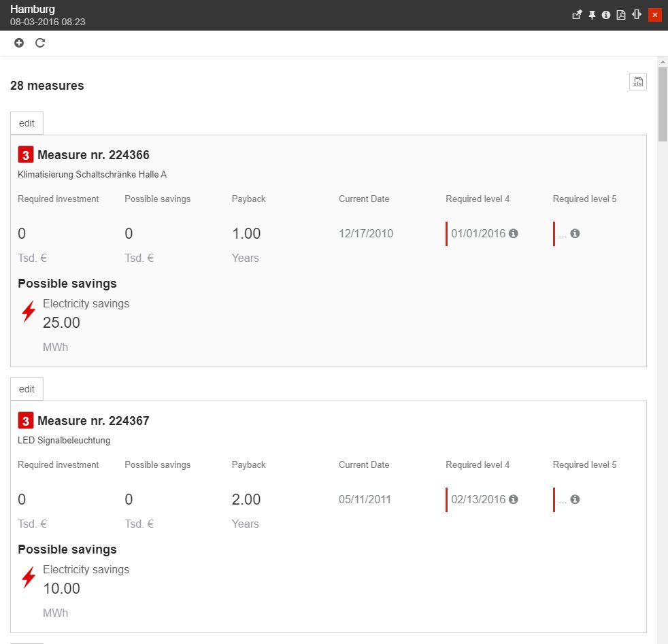Viewport: 668px width, 644px height.
Task: Select the Measure nr. 224367 title
Action: [93, 421]
